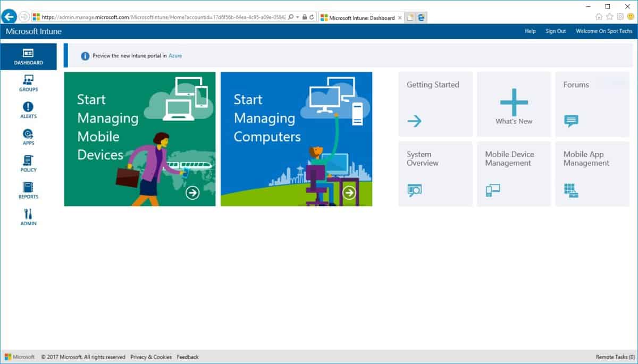Screen dimensions: 638x364
Task: Click the smiley feedback icon in browser
Action: coord(631,17)
